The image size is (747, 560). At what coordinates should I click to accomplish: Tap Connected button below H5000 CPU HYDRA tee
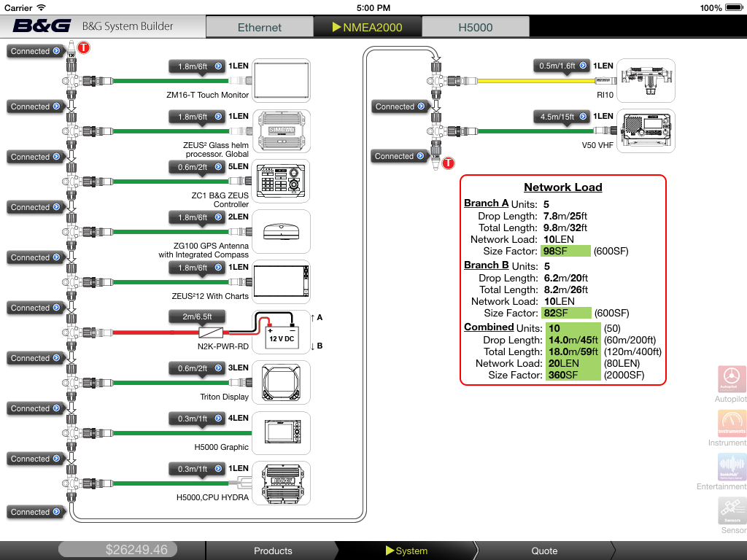[x=36, y=512]
